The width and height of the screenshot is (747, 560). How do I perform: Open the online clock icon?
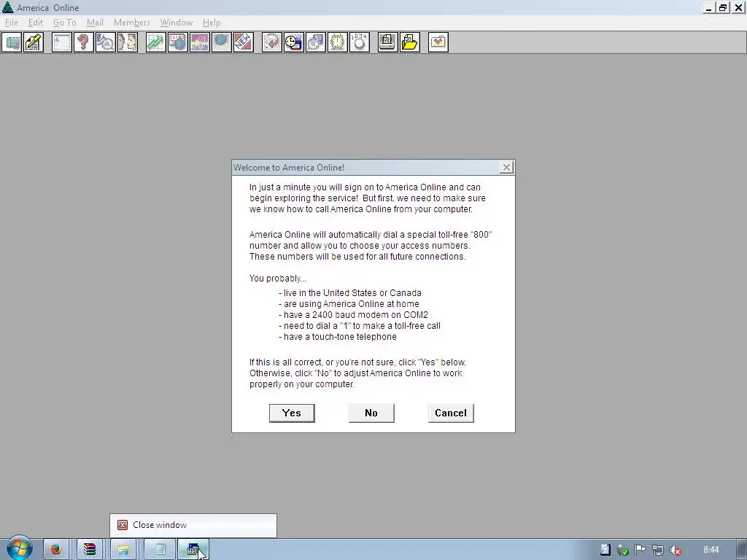pyautogui.click(x=294, y=42)
